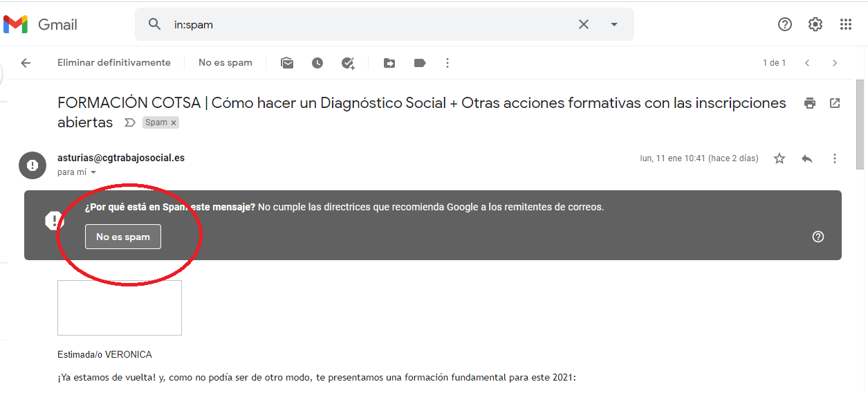Print the email using printer icon

[x=810, y=103]
